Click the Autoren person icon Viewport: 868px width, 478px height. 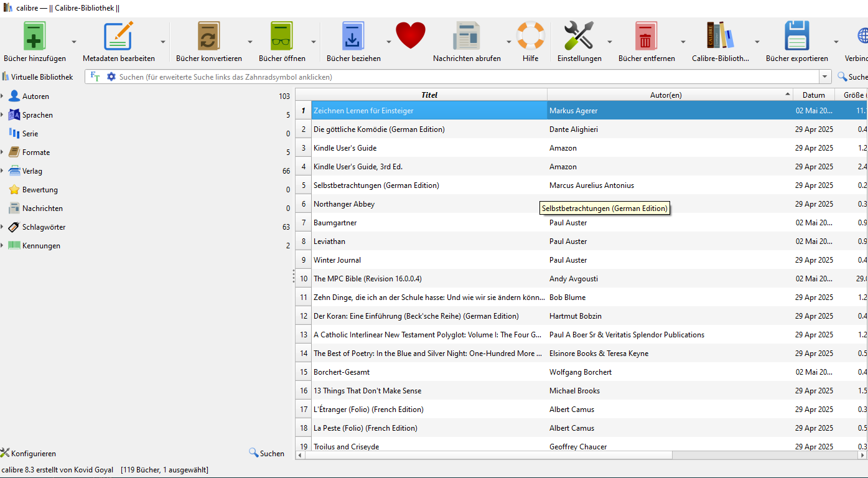pyautogui.click(x=14, y=96)
